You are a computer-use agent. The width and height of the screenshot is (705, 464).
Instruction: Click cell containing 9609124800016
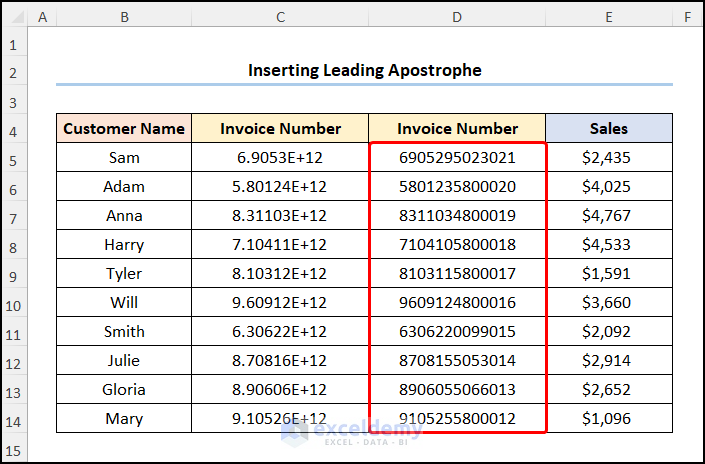tap(457, 303)
